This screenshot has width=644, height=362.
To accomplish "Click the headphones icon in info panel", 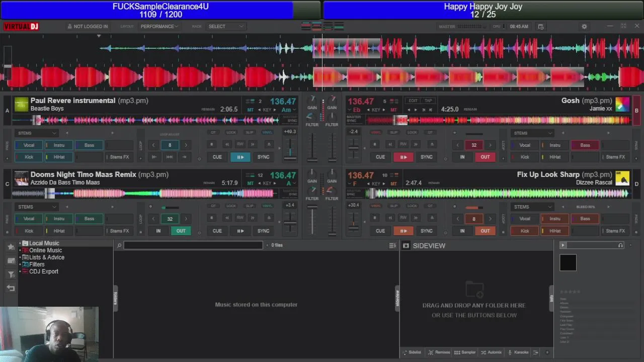I will pyautogui.click(x=620, y=245).
